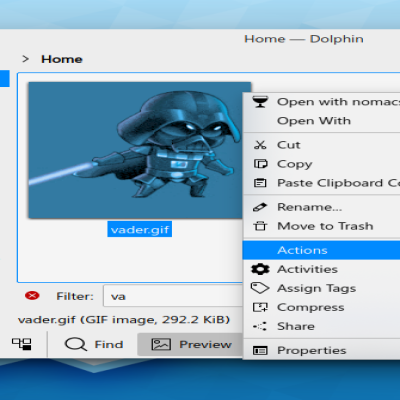The image size is (400, 400).
Task: Click the Filter text field containing va
Action: (x=173, y=296)
